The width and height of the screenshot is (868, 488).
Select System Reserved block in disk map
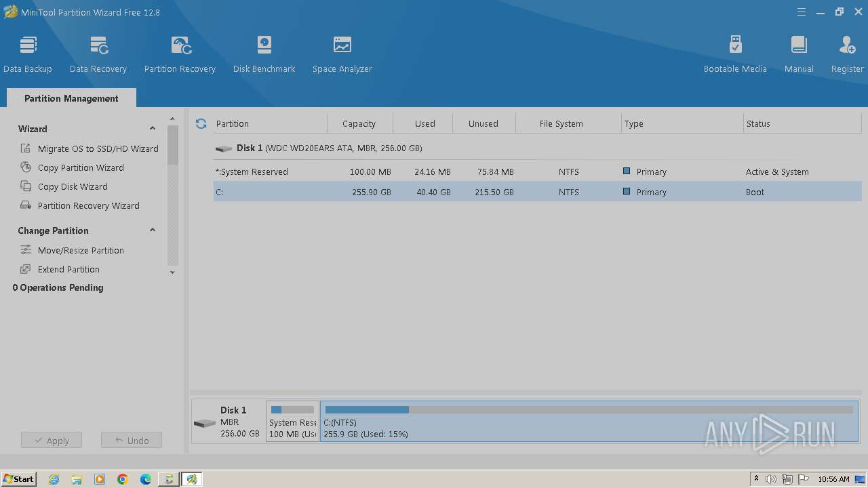tap(292, 421)
